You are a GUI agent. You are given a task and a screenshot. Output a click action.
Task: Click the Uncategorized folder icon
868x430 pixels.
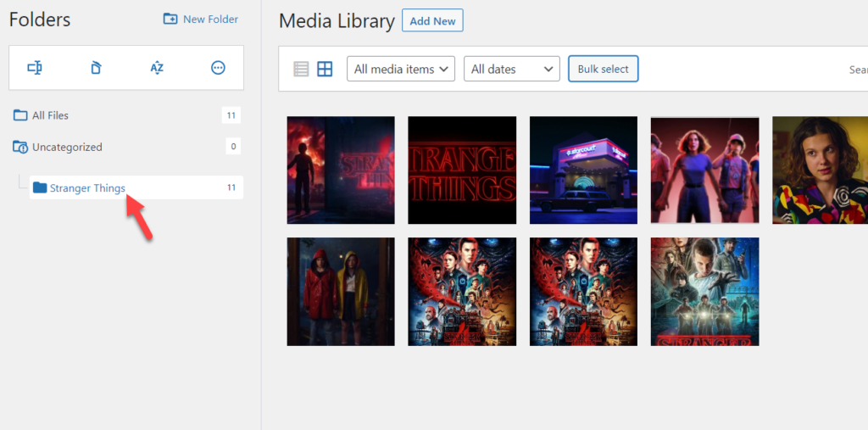pos(20,147)
